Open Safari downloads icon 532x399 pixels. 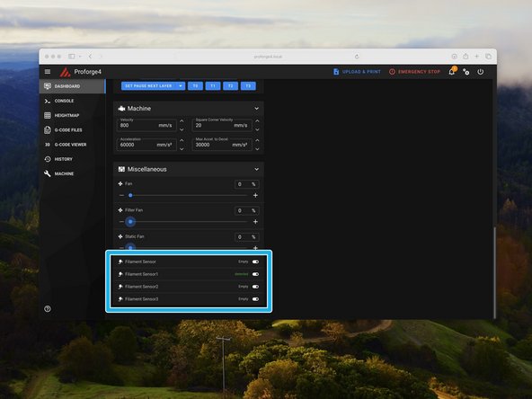455,57
